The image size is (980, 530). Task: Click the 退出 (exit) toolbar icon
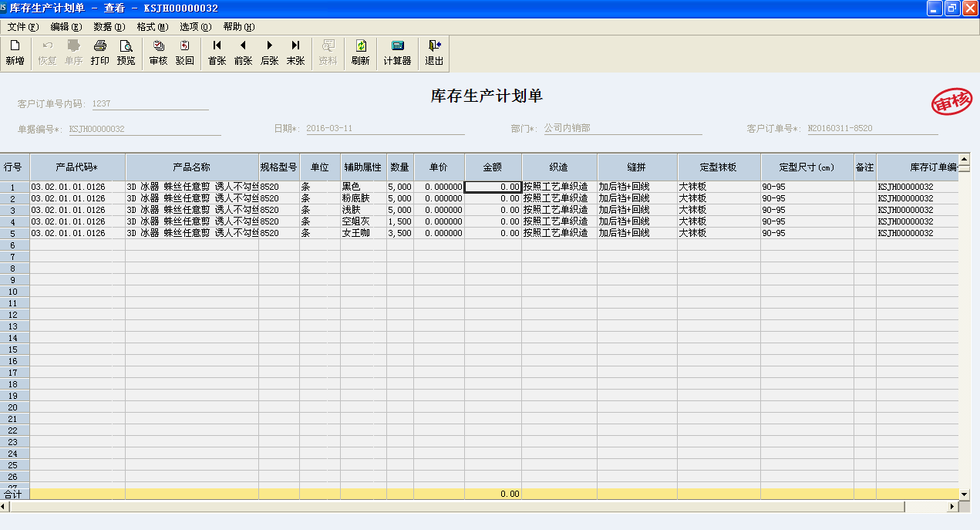pyautogui.click(x=434, y=53)
